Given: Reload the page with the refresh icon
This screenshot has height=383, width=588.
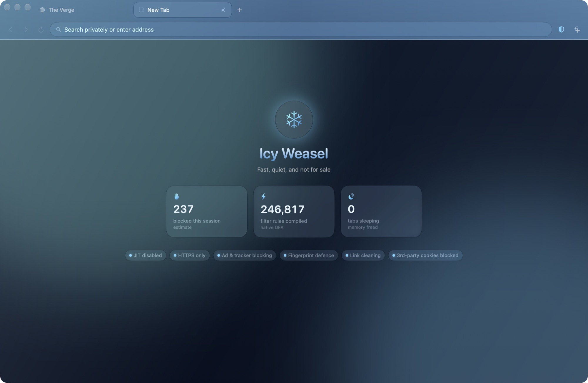Looking at the screenshot, I should click(x=41, y=29).
